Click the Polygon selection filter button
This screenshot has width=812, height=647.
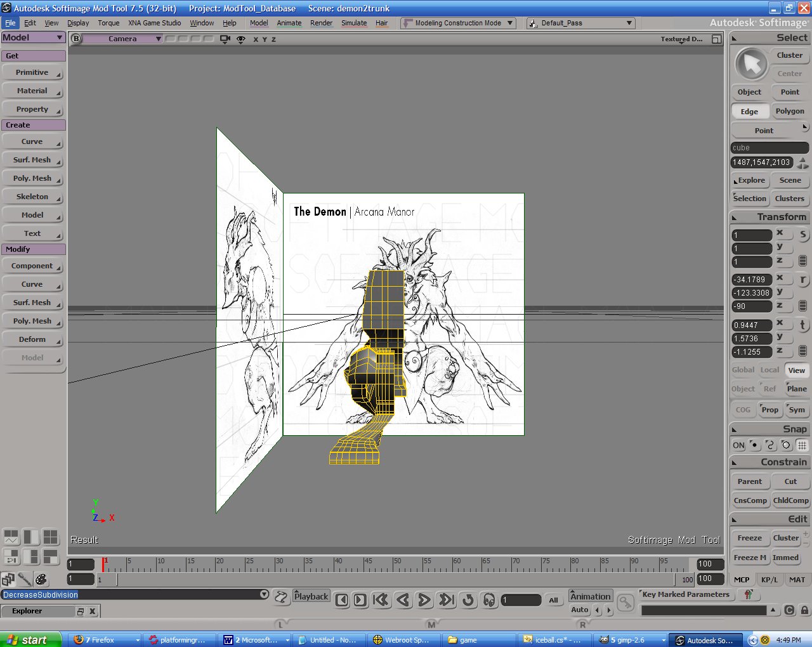pos(790,111)
